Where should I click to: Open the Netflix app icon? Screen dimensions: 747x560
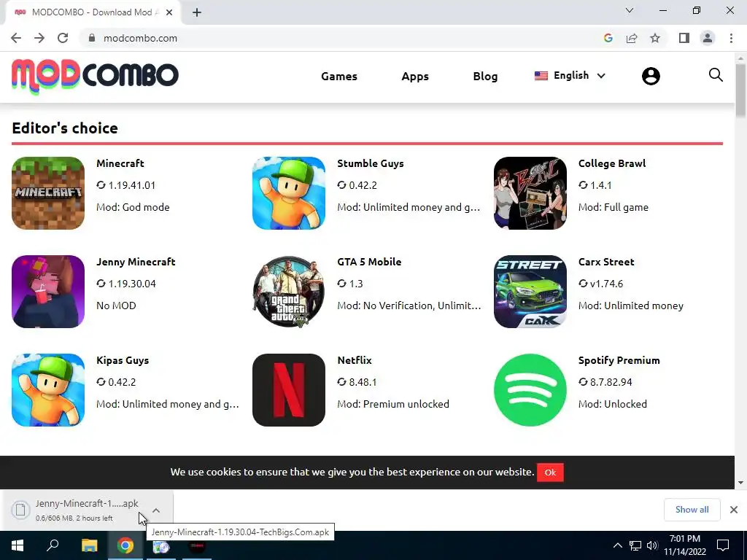coord(289,390)
